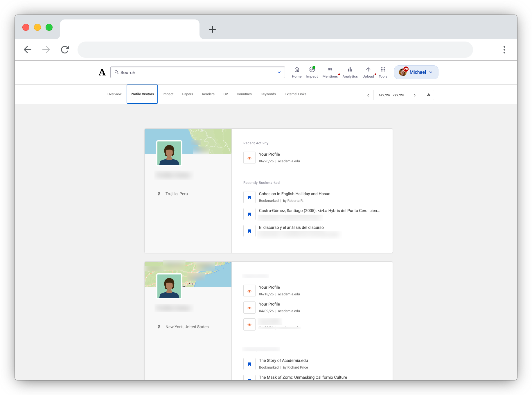Open the Mentions quote icon
532x395 pixels.
click(x=330, y=70)
